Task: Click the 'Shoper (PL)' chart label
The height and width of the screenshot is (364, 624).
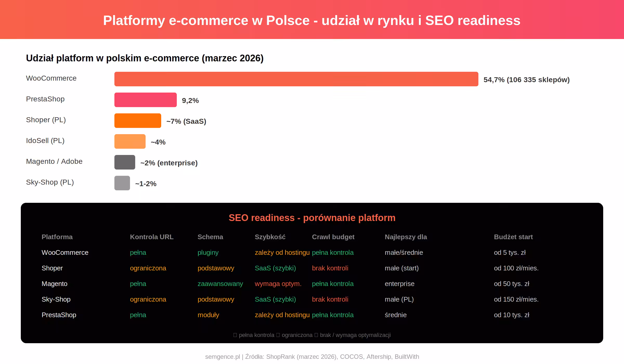Action: (x=46, y=120)
